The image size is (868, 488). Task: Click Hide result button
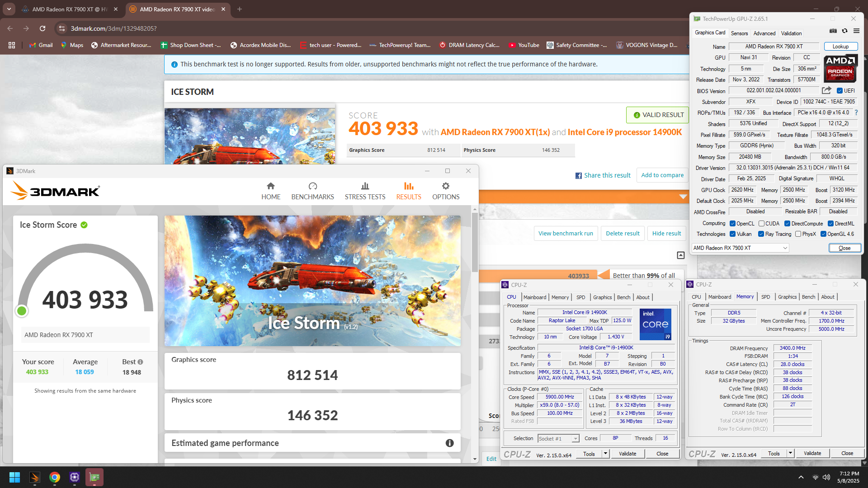tap(666, 234)
